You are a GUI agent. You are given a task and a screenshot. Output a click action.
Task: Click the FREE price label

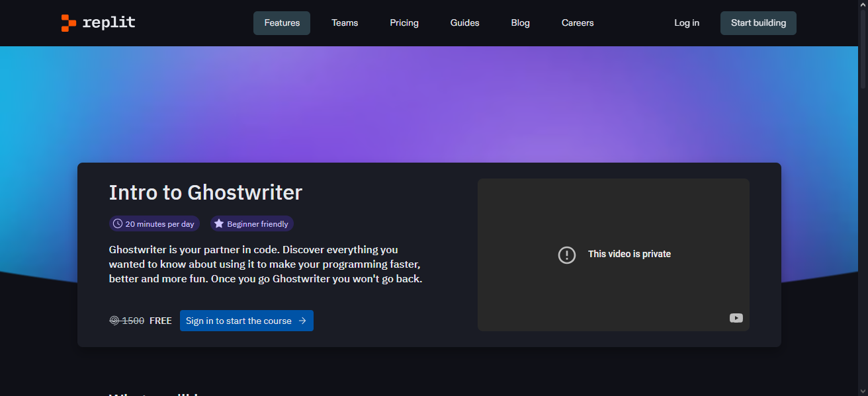[161, 321]
